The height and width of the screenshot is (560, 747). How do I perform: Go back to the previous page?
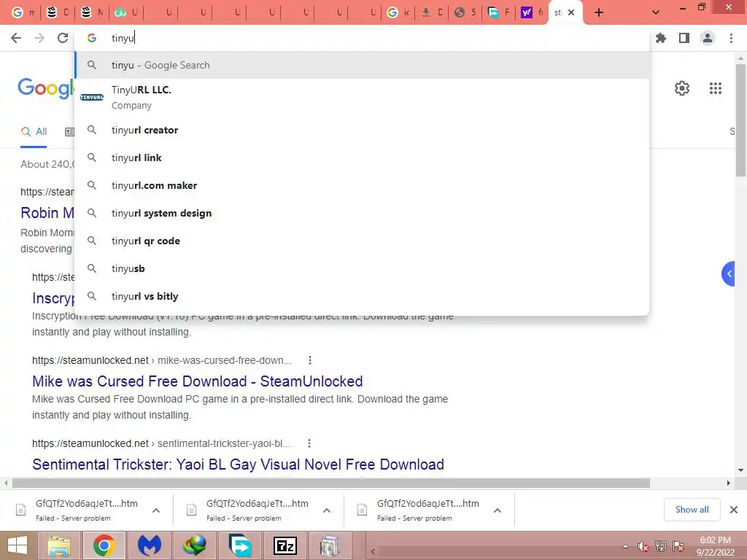point(16,38)
